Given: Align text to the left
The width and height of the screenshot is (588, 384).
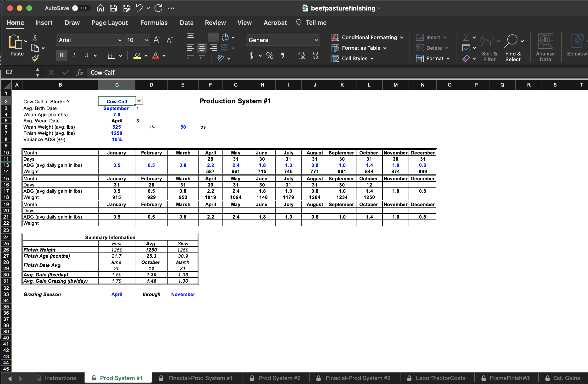Looking at the screenshot, I should (x=190, y=48).
